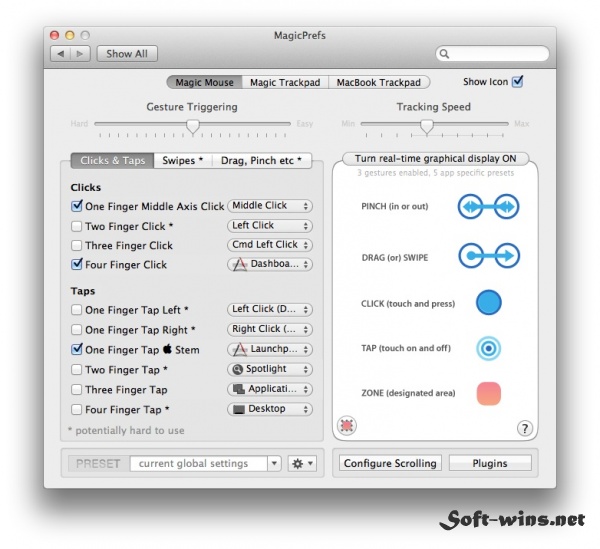The width and height of the screenshot is (600, 549).
Task: Disable One Finger Middle Axis Click
Action: tap(77, 206)
